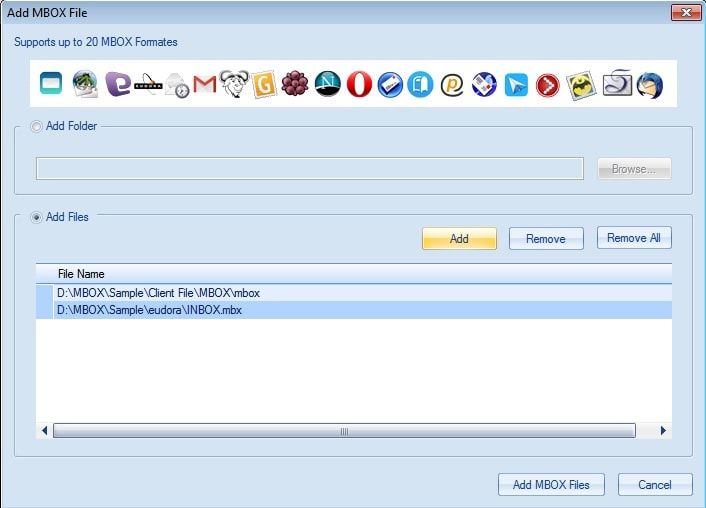Click the disabled Browse... button
Image resolution: width=706 pixels, height=508 pixels.
(634, 169)
